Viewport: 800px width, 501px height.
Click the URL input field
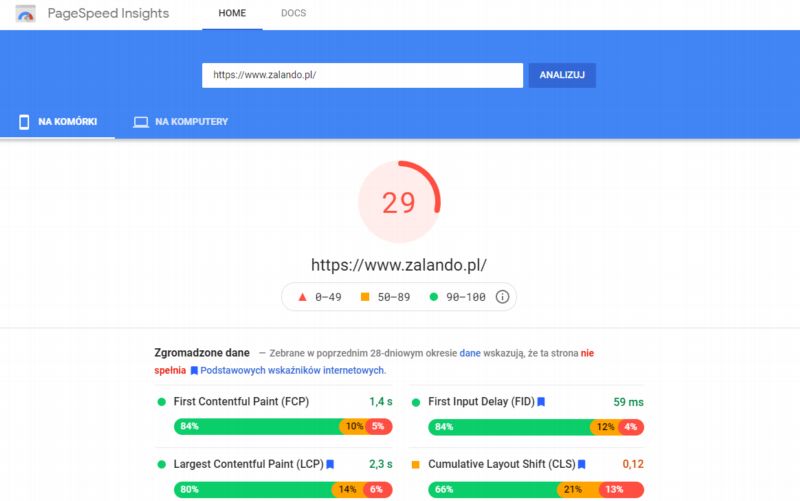coord(362,75)
